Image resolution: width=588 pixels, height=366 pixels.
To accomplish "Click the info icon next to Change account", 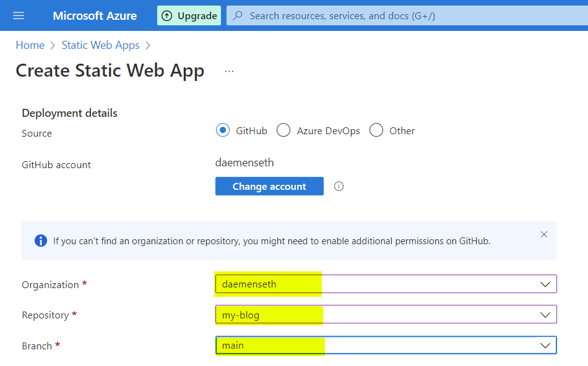I will pyautogui.click(x=339, y=186).
